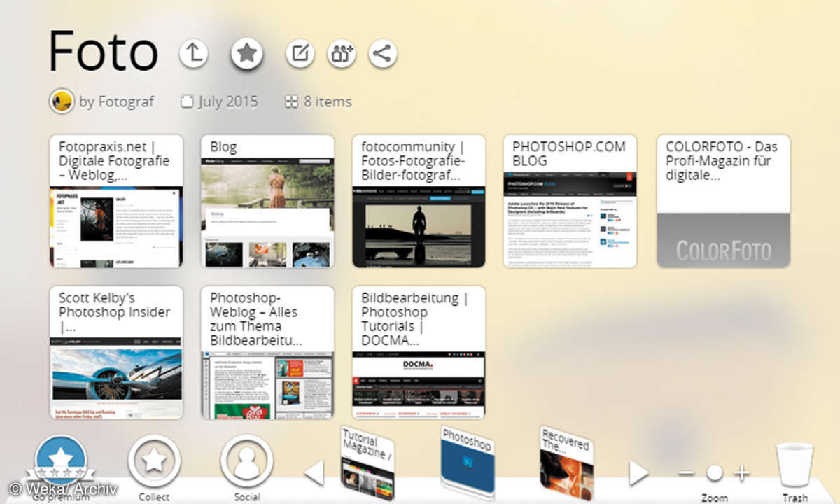The width and height of the screenshot is (840, 504).
Task: Open the 'Recovered The...' collection tile
Action: [x=566, y=462]
